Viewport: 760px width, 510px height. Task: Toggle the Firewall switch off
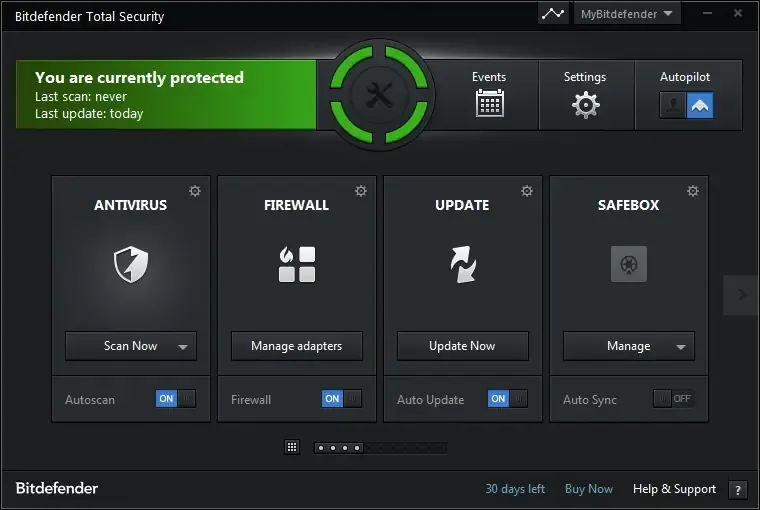342,398
